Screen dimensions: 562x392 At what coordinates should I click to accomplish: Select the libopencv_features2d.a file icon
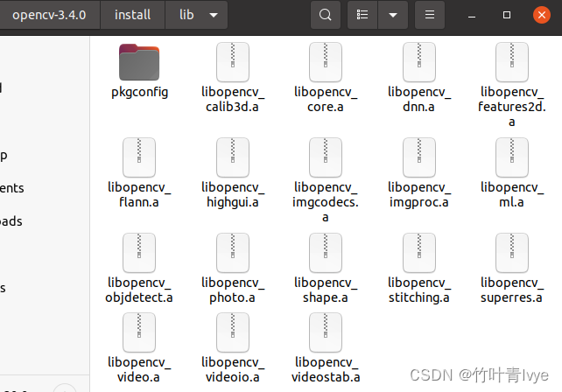pyautogui.click(x=512, y=62)
